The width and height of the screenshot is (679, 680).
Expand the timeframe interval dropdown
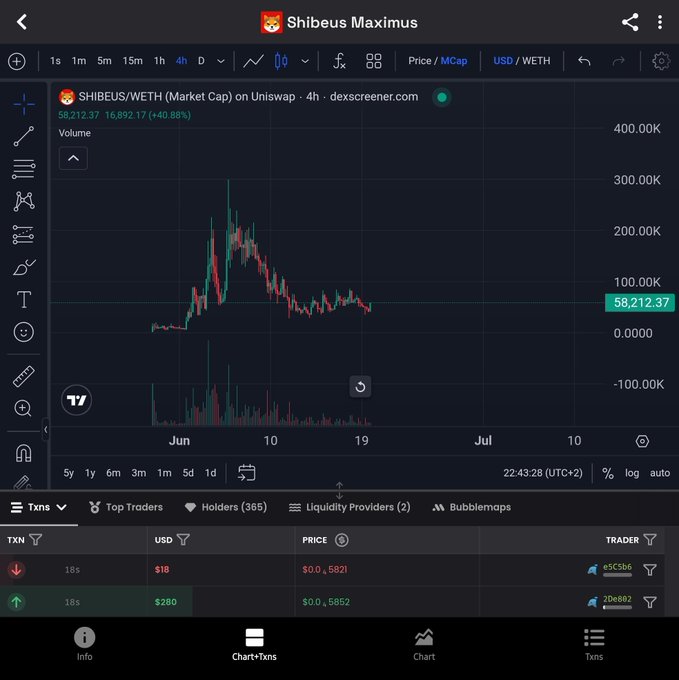tap(221, 62)
